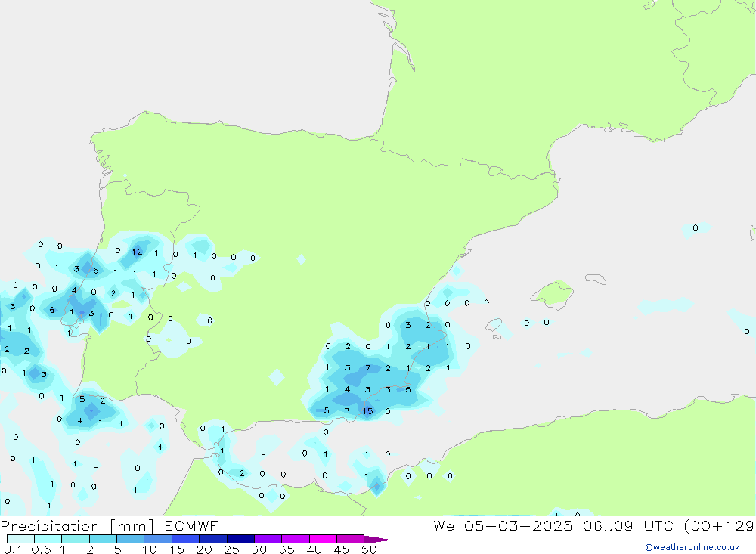Click the 1–2 mm legend color box
The height and width of the screenshot is (554, 756).
coord(76,539)
